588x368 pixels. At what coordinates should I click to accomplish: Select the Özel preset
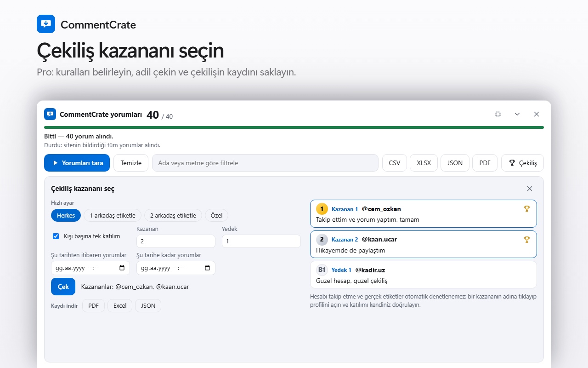(216, 215)
